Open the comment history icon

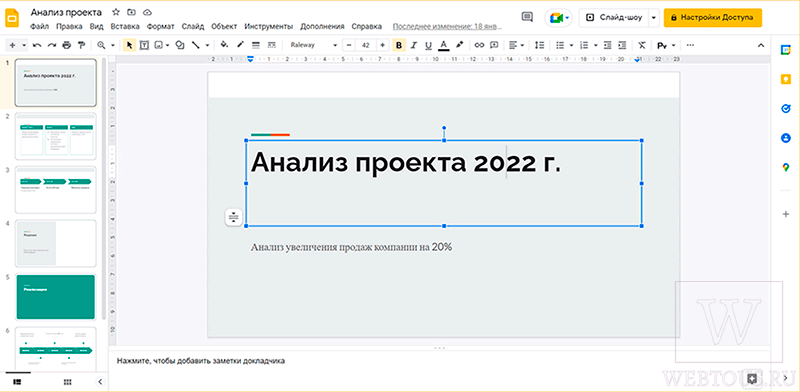(527, 17)
